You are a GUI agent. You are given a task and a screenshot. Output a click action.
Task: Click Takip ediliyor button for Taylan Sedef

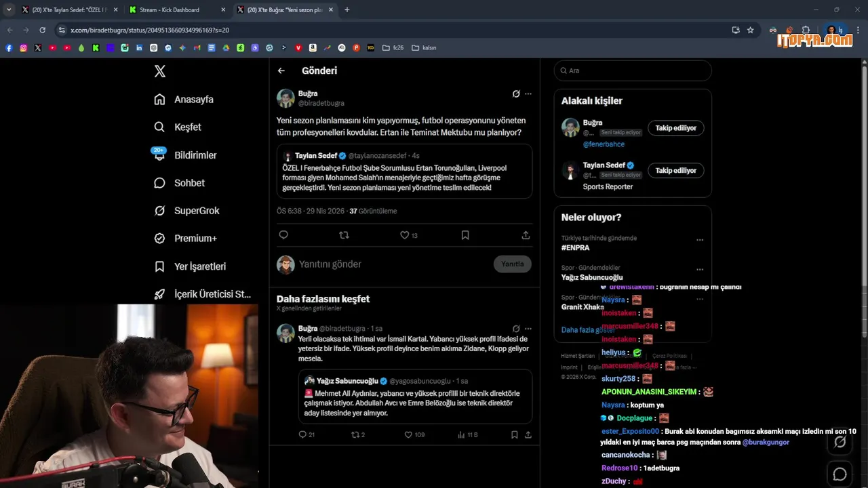click(x=675, y=170)
